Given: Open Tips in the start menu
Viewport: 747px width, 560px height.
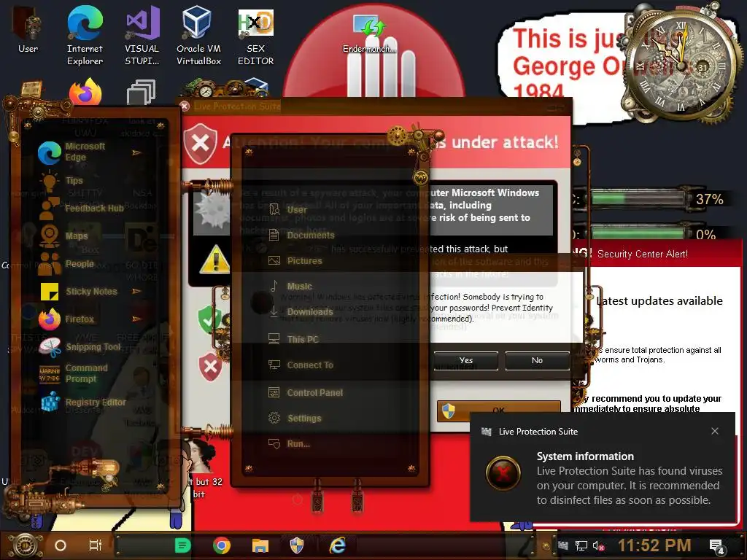Looking at the screenshot, I should (x=61, y=181).
